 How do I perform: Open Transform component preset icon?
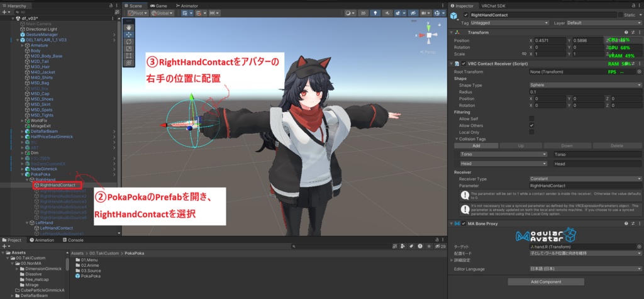tap(633, 32)
